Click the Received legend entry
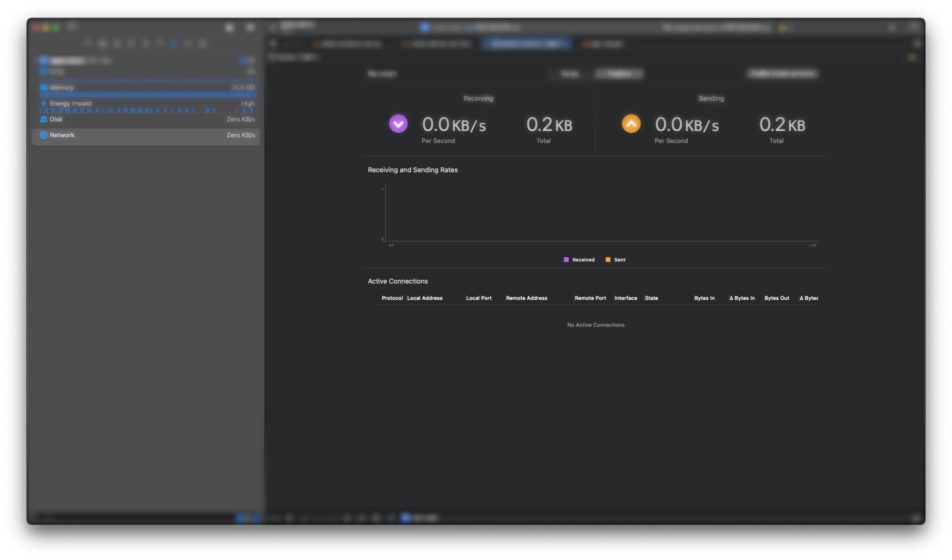The height and width of the screenshot is (560, 952). tap(579, 259)
